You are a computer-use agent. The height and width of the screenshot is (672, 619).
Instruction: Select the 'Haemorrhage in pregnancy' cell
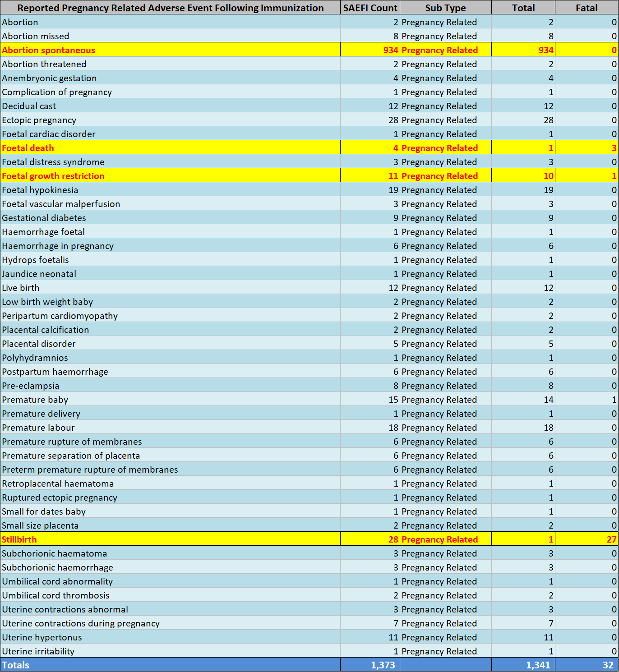(x=170, y=246)
